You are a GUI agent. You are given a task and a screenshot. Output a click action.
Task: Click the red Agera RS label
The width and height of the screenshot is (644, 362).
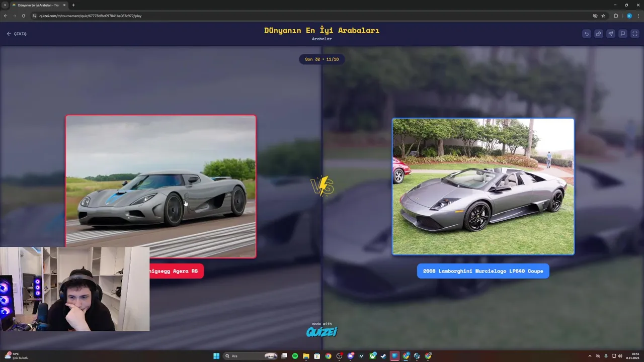tap(177, 271)
